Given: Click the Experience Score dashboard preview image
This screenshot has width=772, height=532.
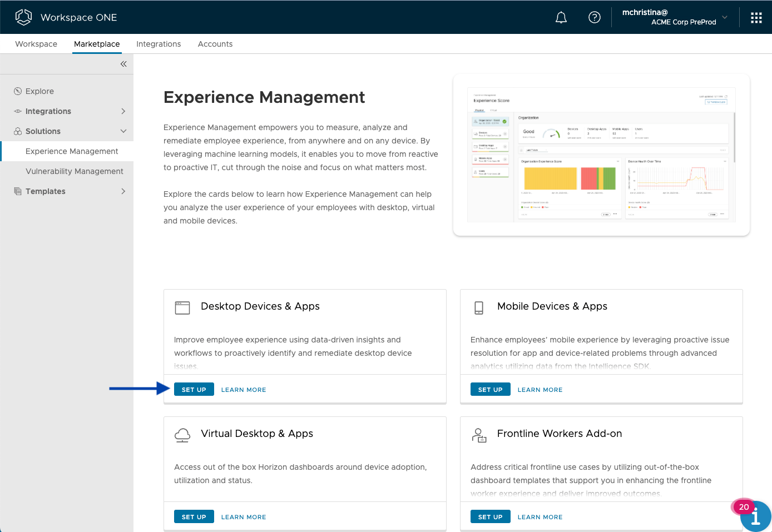Looking at the screenshot, I should [601, 155].
